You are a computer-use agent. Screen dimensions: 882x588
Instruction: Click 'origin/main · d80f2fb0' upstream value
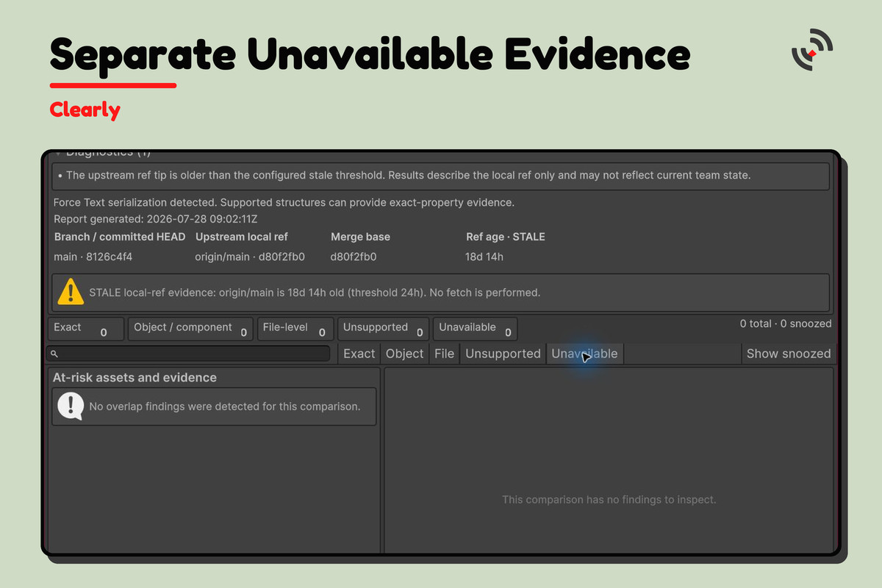click(x=250, y=257)
